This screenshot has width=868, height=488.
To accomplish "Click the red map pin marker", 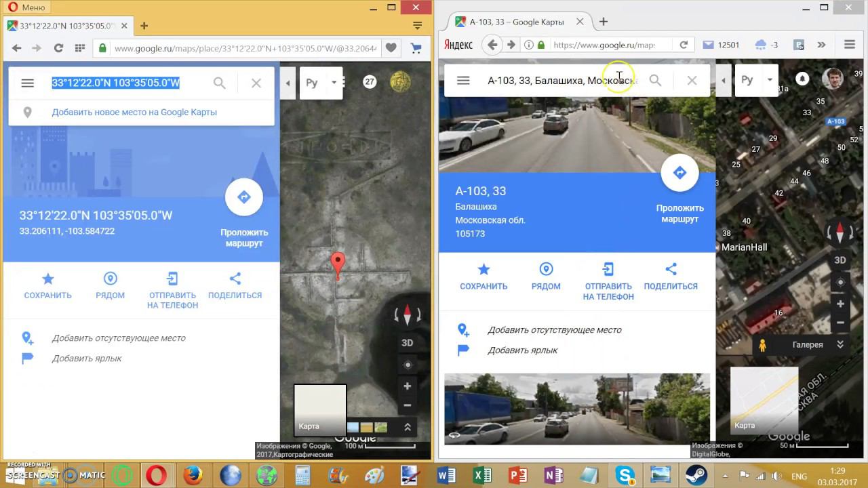I will [x=337, y=265].
